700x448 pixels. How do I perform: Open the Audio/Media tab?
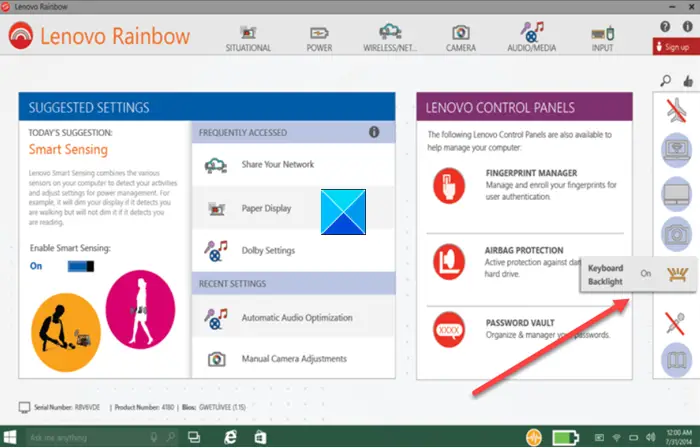[x=531, y=37]
